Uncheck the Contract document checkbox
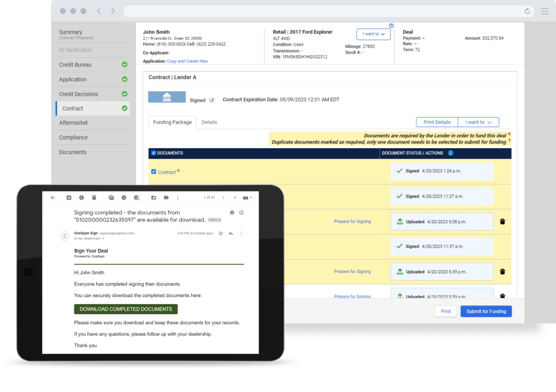This screenshot has width=556, height=392. tap(154, 172)
